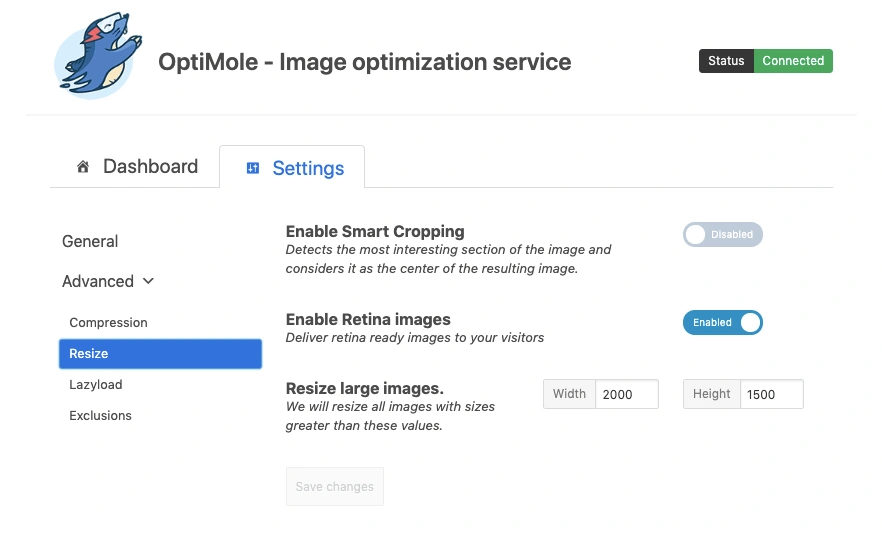Enable the Smart Cropping toggle
This screenshot has width=882, height=533.
[722, 235]
